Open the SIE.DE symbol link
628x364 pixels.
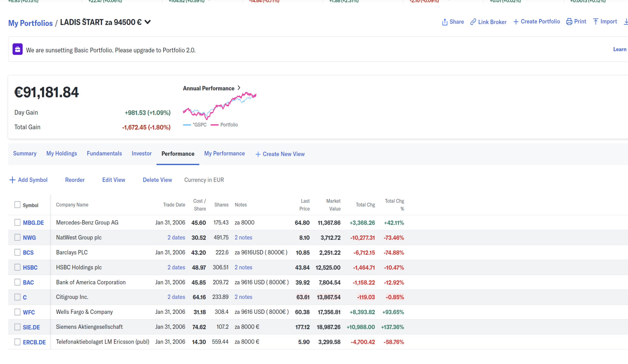click(31, 327)
